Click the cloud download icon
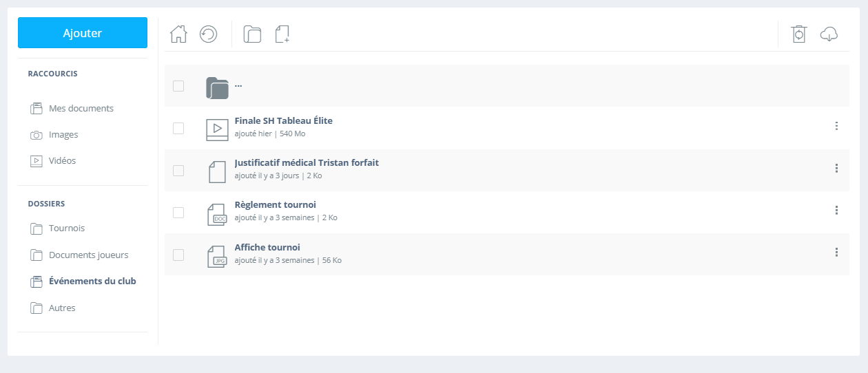 829,34
